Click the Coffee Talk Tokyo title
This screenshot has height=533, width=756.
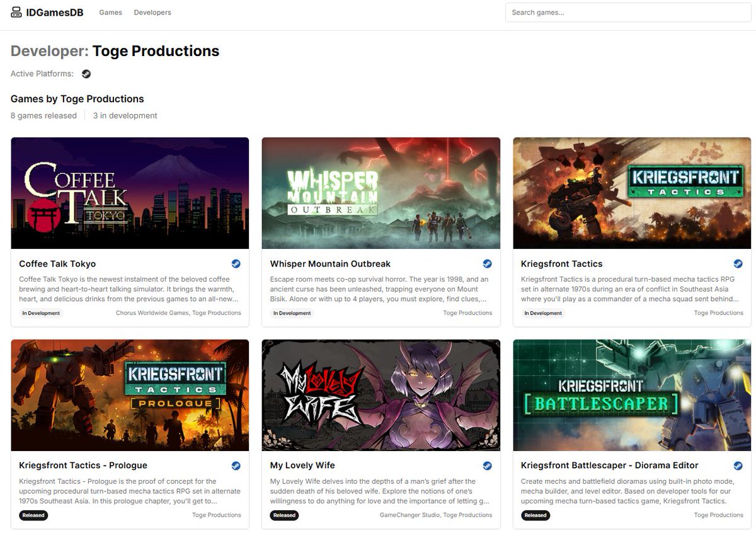tap(57, 264)
